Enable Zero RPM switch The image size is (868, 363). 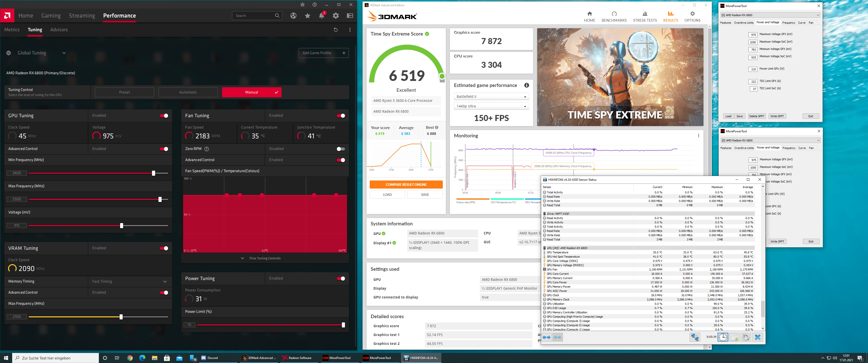[x=341, y=149]
